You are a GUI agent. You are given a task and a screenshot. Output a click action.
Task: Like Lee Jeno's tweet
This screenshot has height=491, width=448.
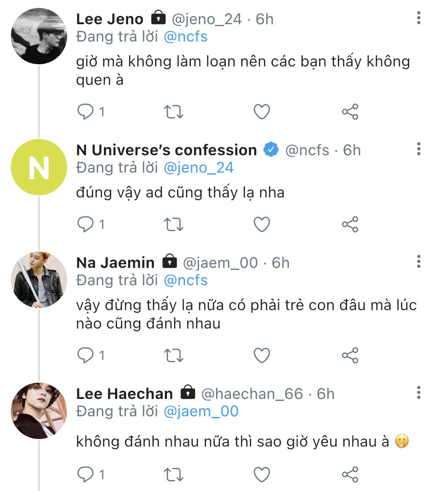262,112
